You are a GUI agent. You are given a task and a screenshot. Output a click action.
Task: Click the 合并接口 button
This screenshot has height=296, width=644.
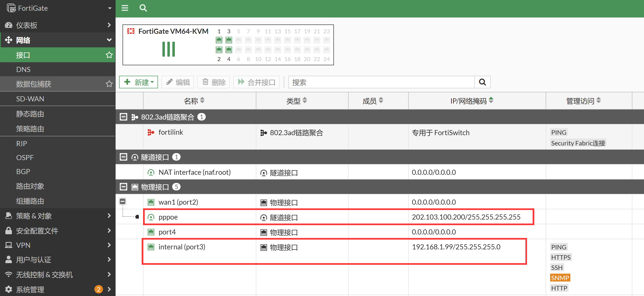257,82
